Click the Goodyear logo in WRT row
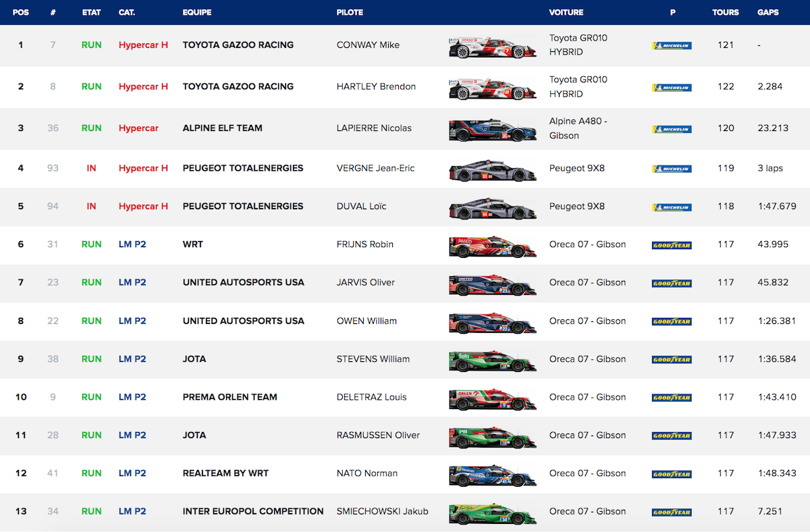Screen dimensions: 810x532 [671, 245]
